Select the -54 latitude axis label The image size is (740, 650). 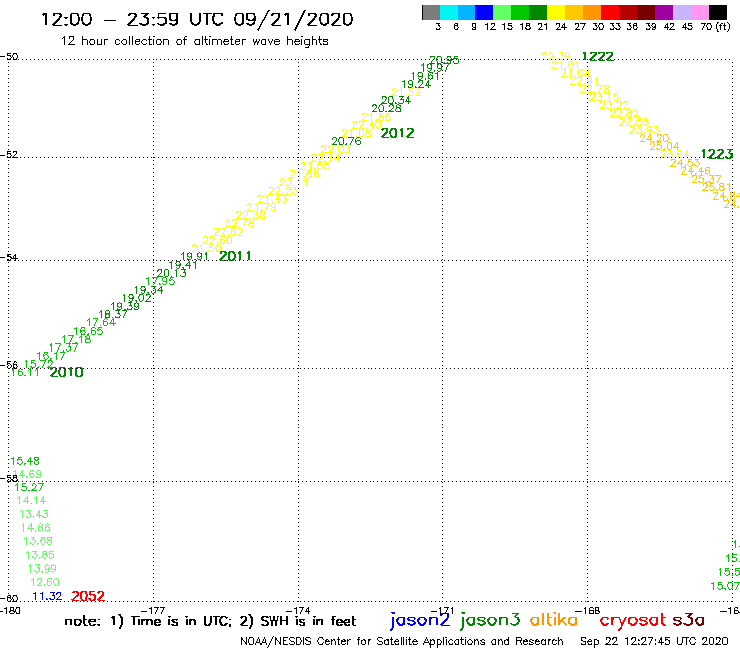click(x=9, y=258)
